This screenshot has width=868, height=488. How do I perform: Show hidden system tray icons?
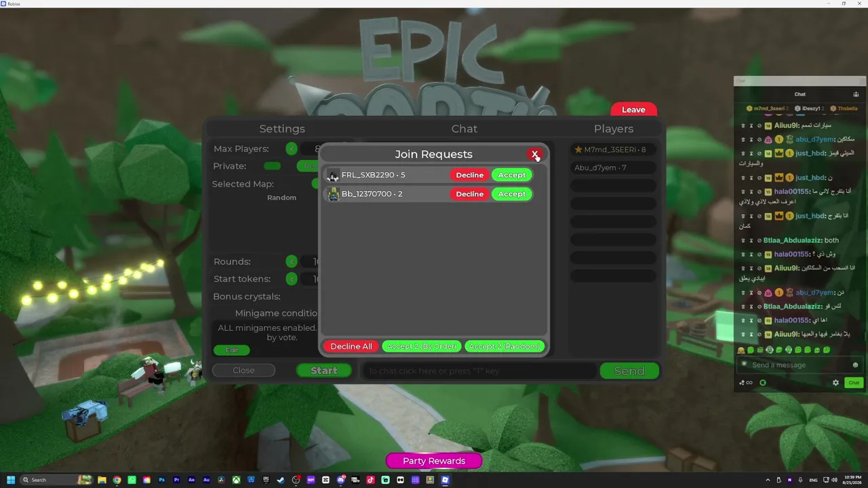(x=768, y=480)
